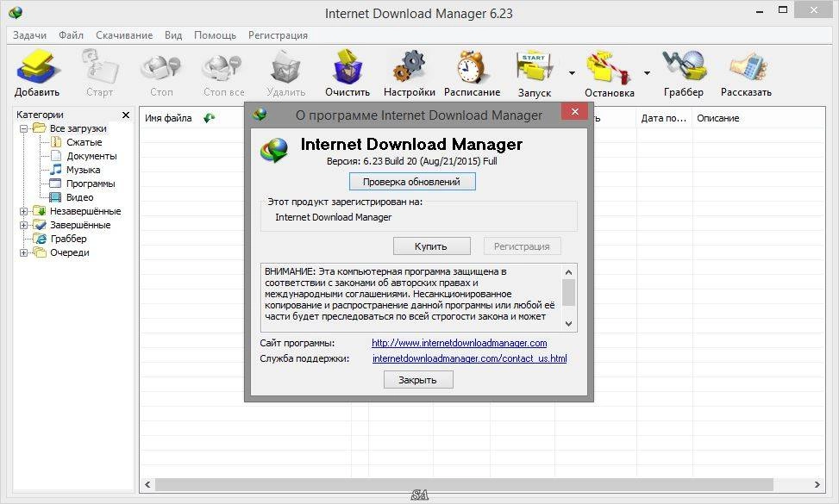Open the Скачивание menu
The height and width of the screenshot is (504, 839).
point(124,35)
